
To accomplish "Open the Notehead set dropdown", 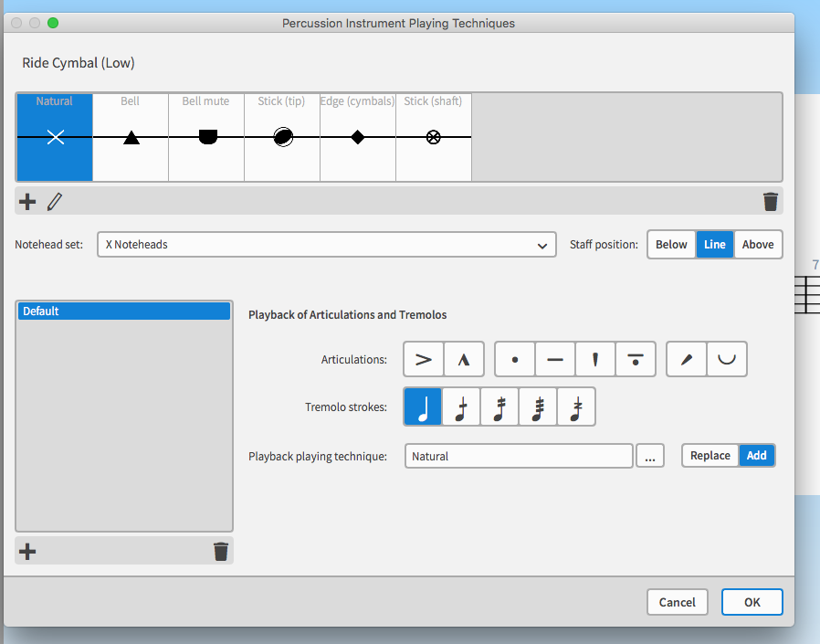I will coord(541,245).
